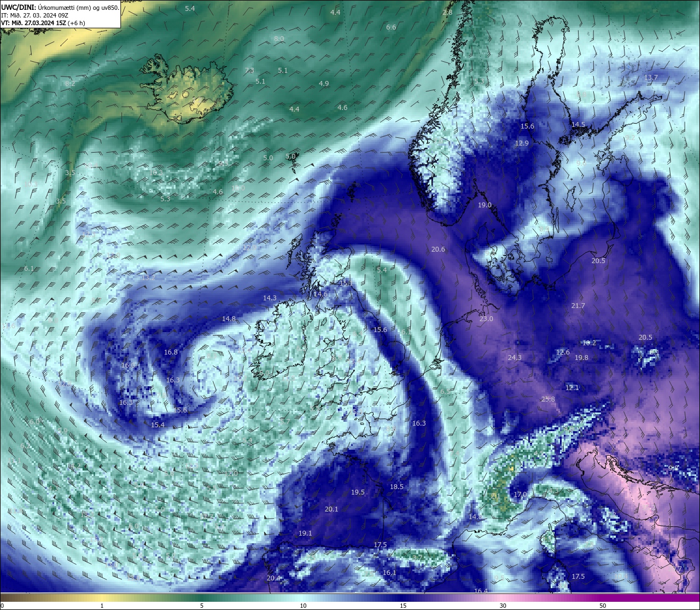
Task: Click the 2.8 value at the top edge
Action: tap(447, 12)
